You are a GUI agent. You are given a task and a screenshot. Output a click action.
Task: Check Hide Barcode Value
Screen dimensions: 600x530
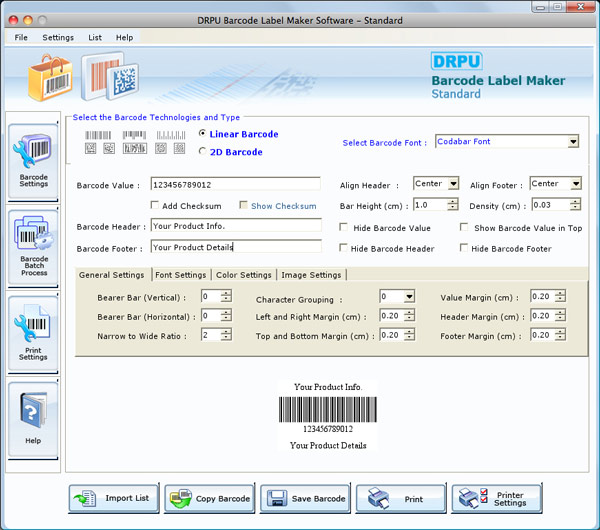coord(343,227)
